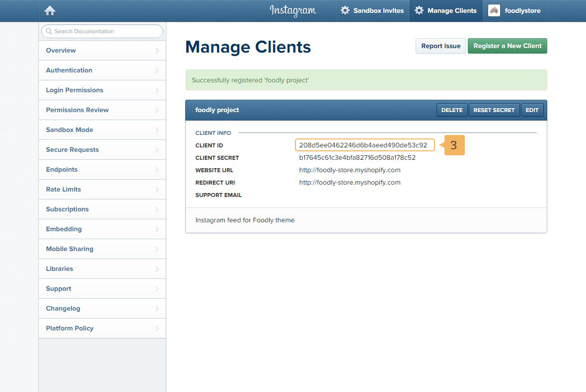Click the Instagram logo in the header
The image size is (586, 392).
click(x=293, y=10)
